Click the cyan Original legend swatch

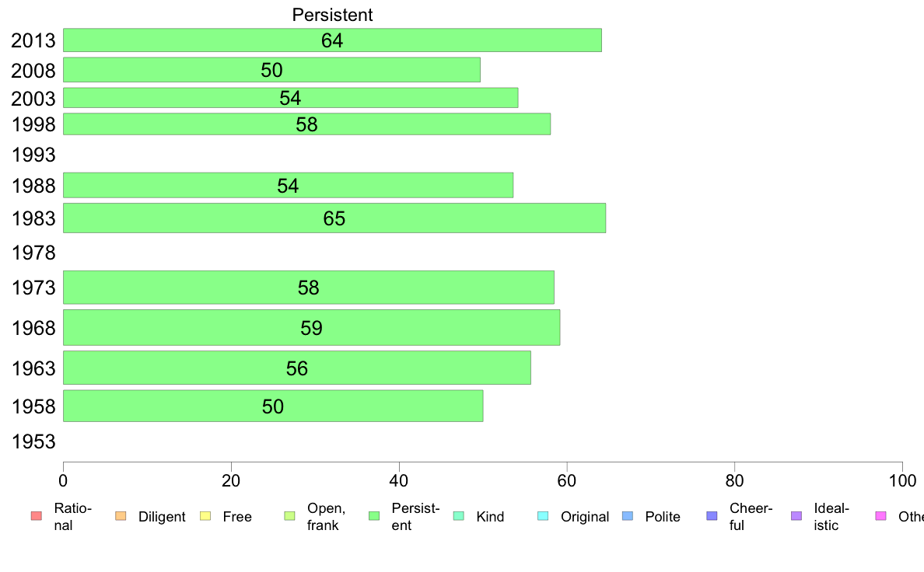[x=543, y=516]
